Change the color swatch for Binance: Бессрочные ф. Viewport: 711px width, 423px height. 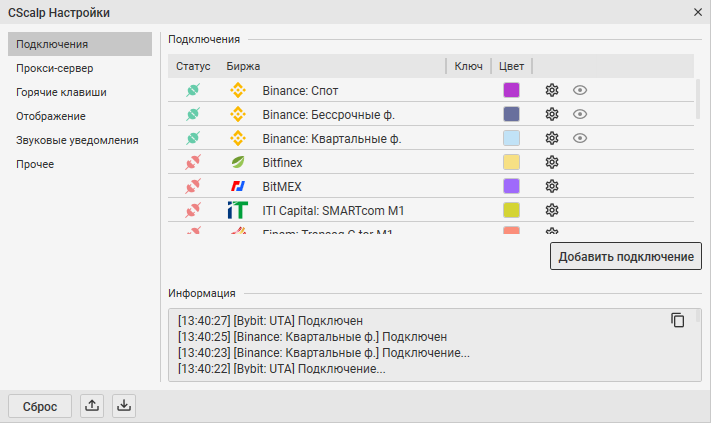[511, 114]
